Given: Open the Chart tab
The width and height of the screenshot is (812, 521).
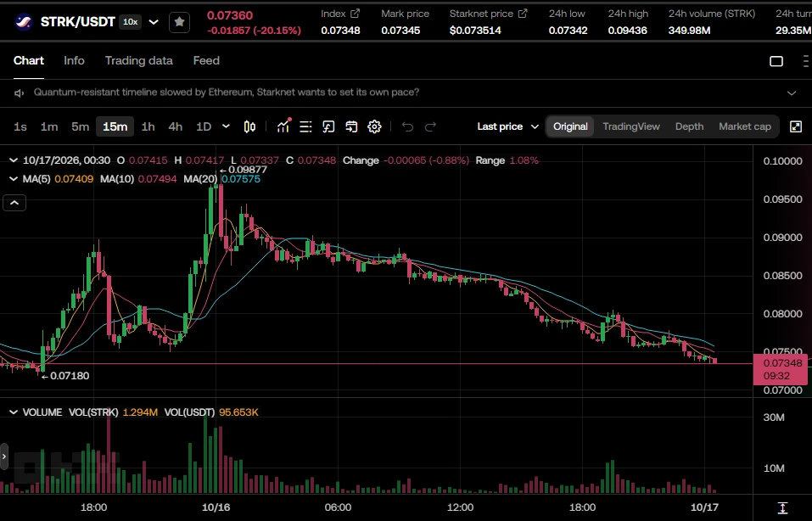Looking at the screenshot, I should point(29,60).
